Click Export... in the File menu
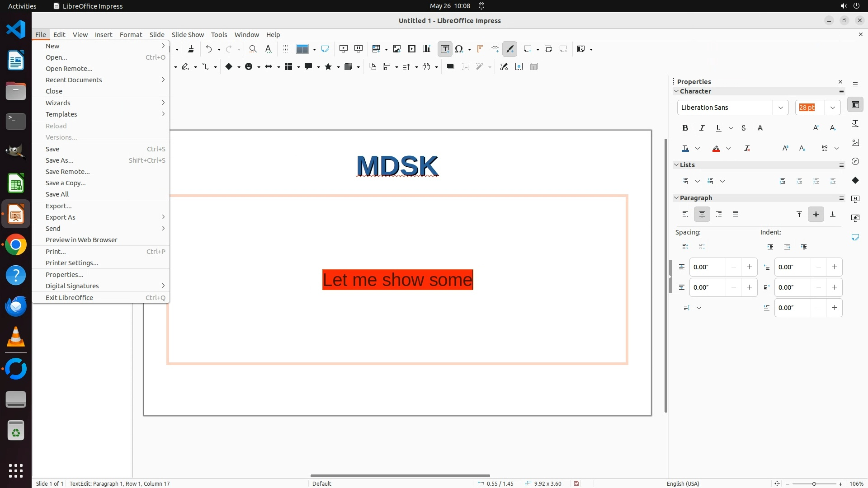868x488 pixels. [58, 206]
